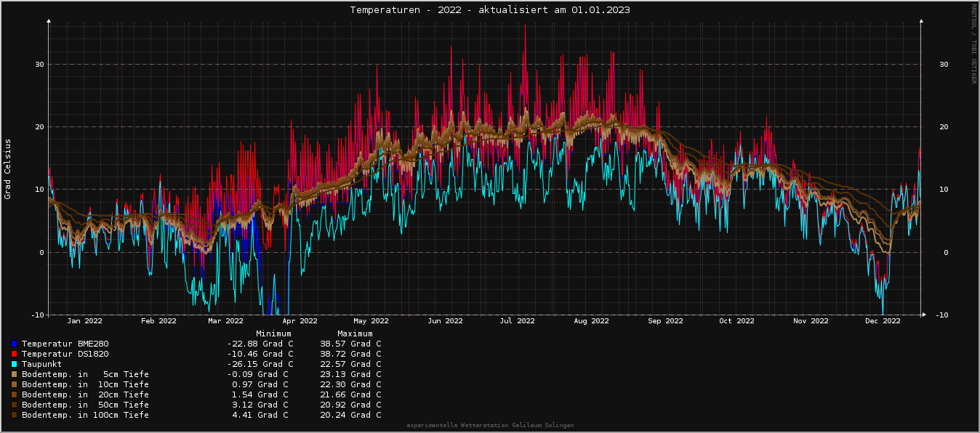980x433 pixels.
Task: Click the Dec 2022 x-axis label
Action: coord(882,320)
